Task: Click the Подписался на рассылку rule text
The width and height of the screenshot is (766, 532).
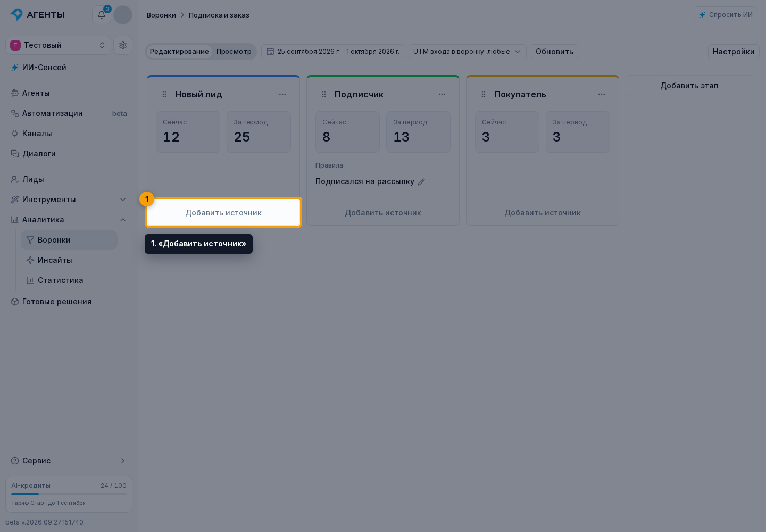Action: [365, 181]
